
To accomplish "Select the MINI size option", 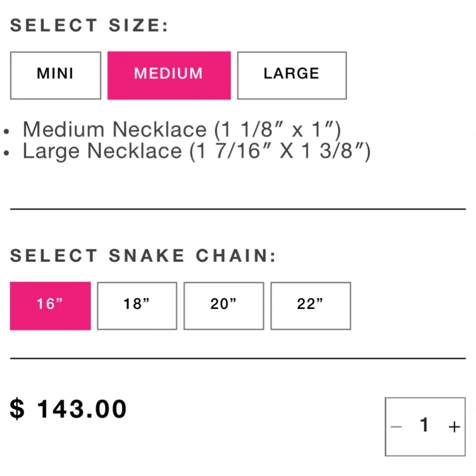I will 55,75.
